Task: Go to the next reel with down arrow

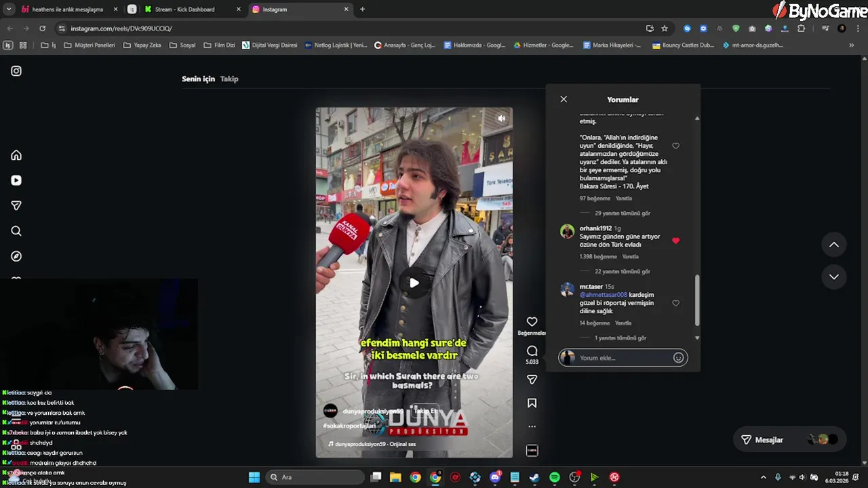Action: (x=834, y=277)
